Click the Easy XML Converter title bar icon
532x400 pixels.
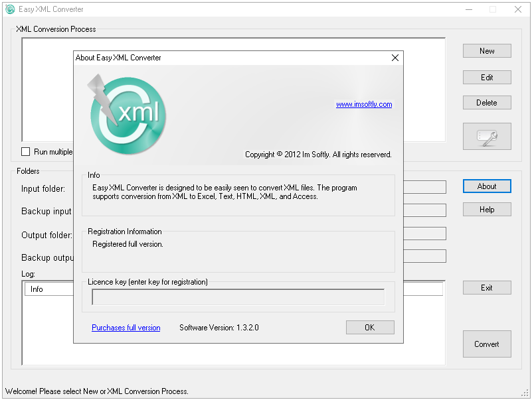pos(10,9)
